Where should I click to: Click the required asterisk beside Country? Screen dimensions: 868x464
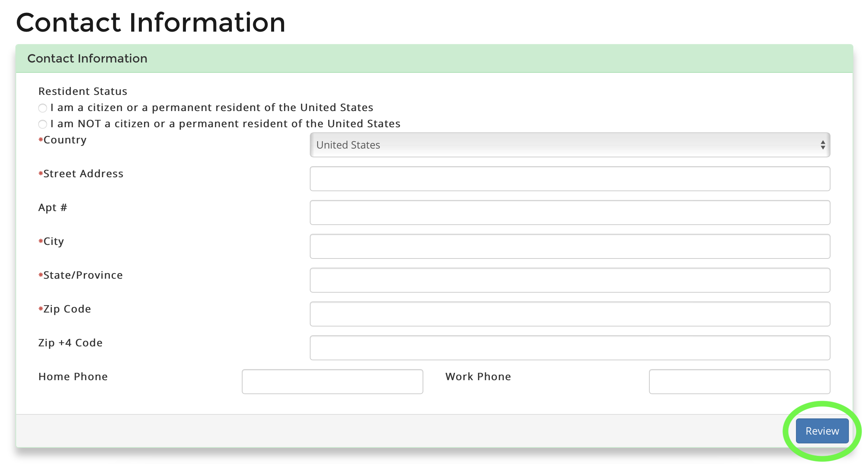[40, 140]
